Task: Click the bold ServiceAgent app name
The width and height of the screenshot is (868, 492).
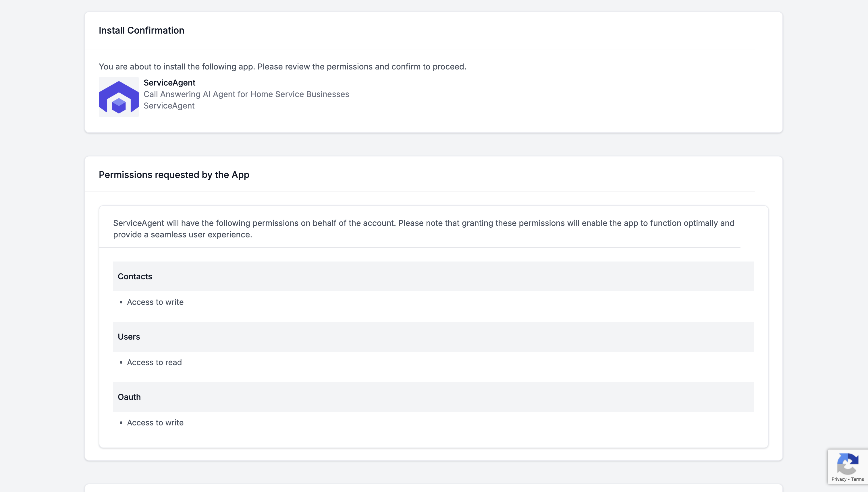Action: tap(169, 83)
